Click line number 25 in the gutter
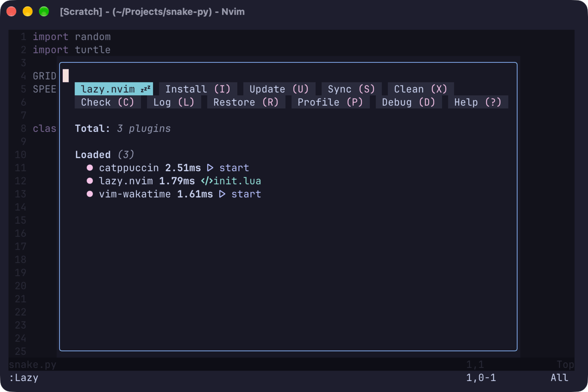Image resolution: width=588 pixels, height=392 pixels. click(21, 351)
